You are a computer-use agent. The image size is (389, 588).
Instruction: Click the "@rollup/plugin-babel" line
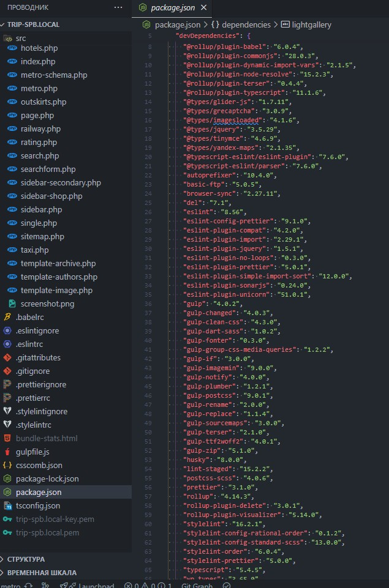tap(243, 47)
